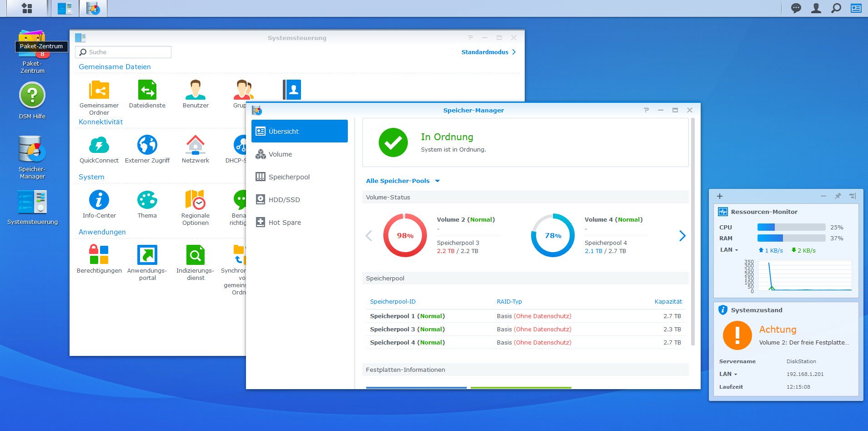Select Speicherpool in Speicher-Manager sidebar
The height and width of the screenshot is (431, 868).
pos(300,177)
